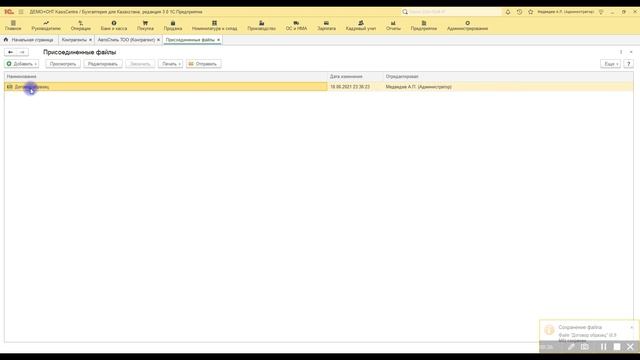
Task: Open the Банк и касса section
Action: [x=114, y=26]
